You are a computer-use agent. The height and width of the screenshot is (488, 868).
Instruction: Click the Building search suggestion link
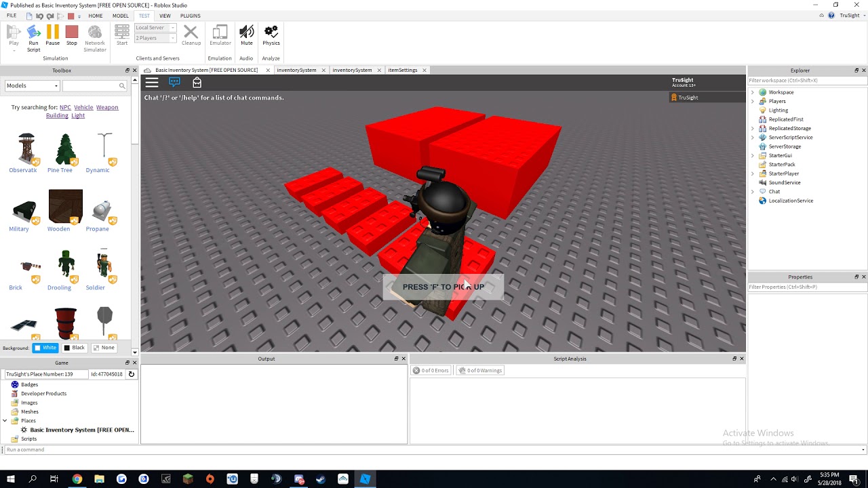coord(57,115)
